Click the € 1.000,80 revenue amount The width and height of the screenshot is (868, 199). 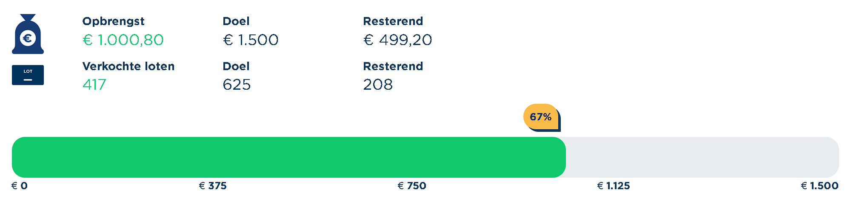(123, 40)
